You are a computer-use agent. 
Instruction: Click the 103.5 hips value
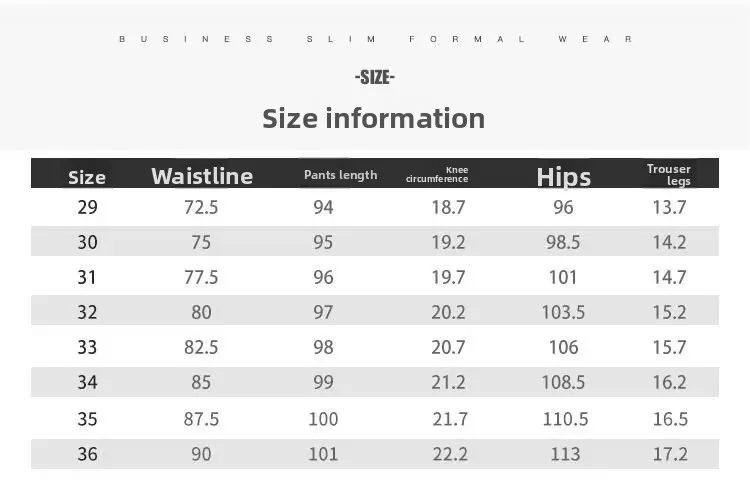(564, 312)
